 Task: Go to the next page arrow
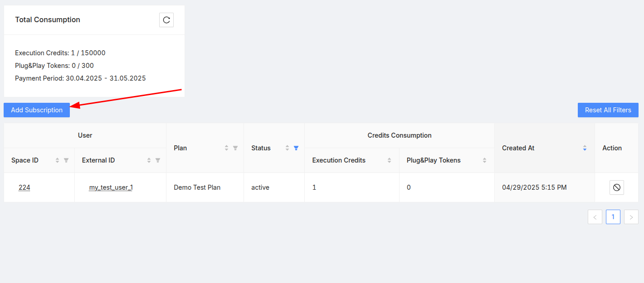631,217
